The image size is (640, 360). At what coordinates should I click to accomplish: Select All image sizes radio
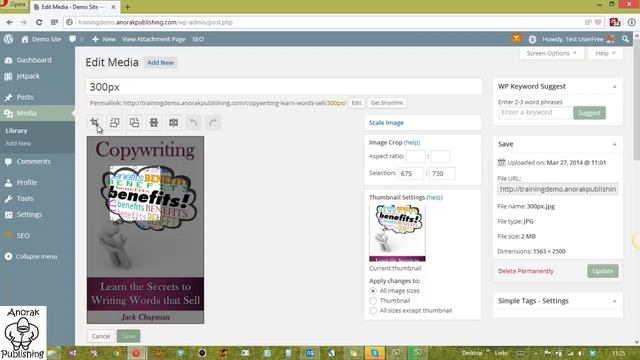coord(373,291)
